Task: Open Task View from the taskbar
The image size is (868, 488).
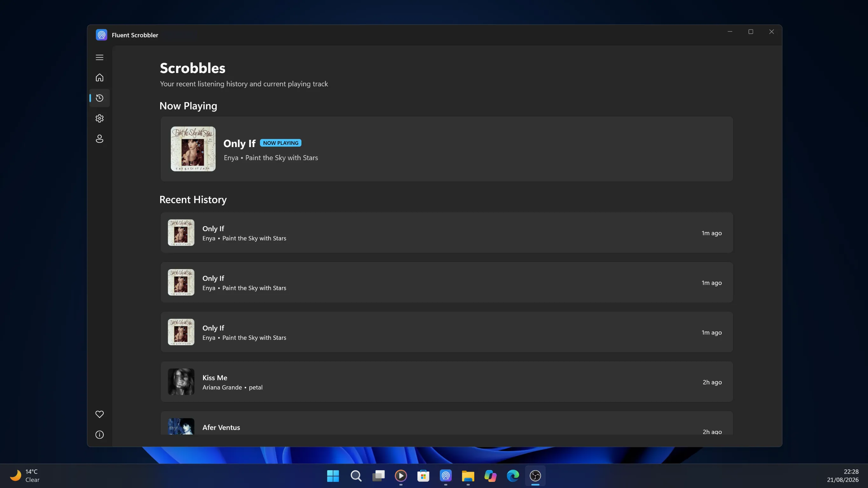Action: coord(379,476)
